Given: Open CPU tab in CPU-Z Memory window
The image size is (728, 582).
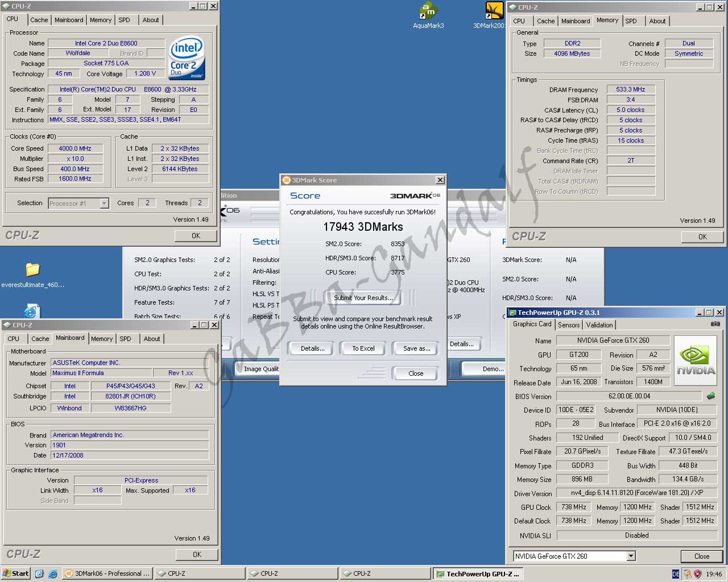Looking at the screenshot, I should (519, 21).
